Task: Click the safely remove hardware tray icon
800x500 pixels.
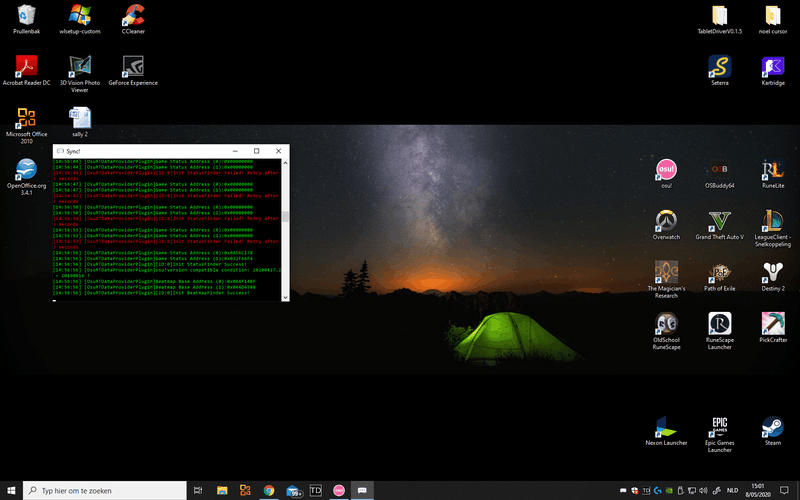Action: pos(681,490)
